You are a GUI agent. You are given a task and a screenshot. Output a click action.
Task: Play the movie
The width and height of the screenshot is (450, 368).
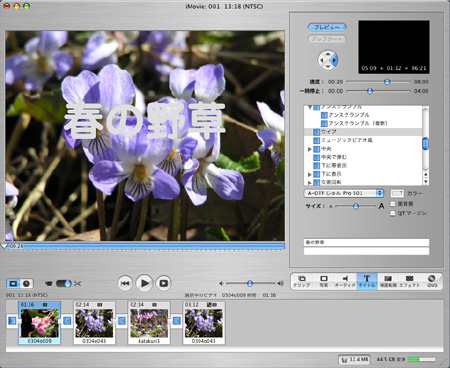click(144, 283)
